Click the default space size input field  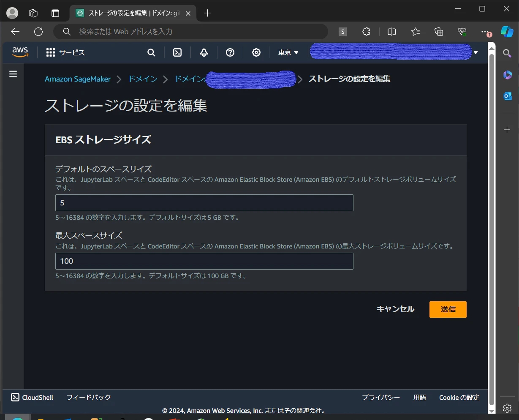[x=204, y=202]
